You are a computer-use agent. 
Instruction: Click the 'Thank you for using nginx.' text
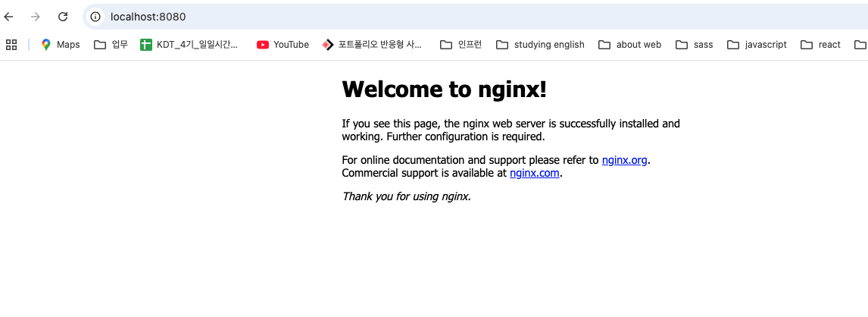(x=406, y=196)
